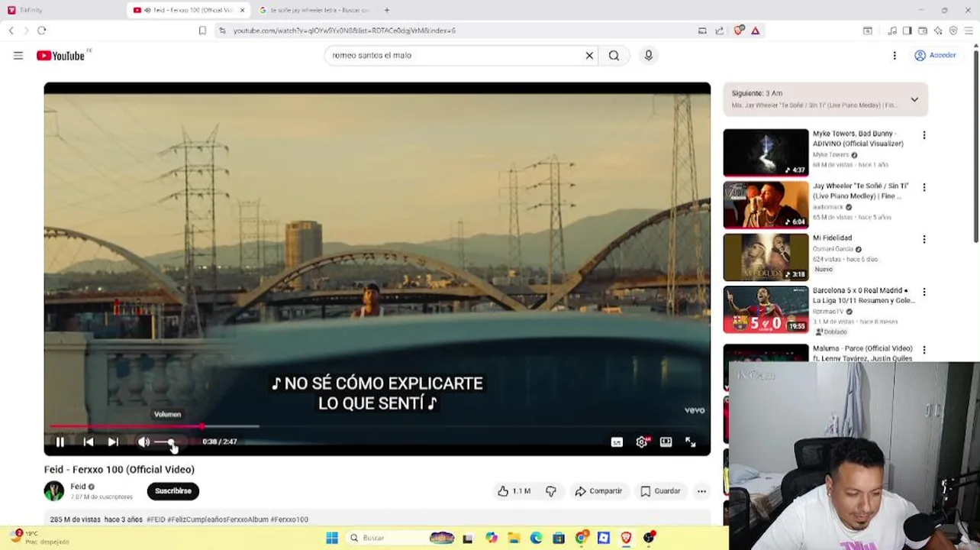Screen dimensions: 980x550
Task: Open player settings gear
Action: (x=642, y=442)
